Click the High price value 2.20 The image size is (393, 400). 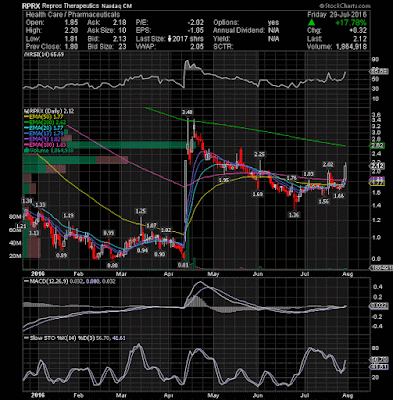click(72, 31)
